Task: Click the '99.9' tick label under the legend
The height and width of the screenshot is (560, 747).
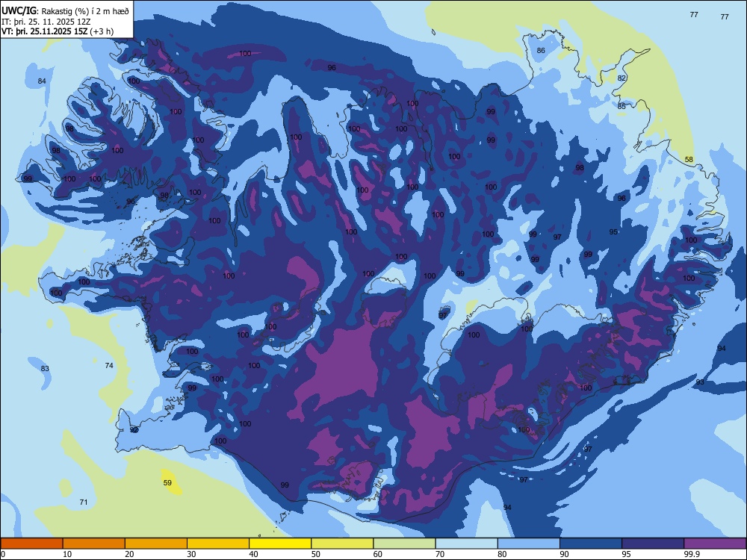Action: point(692,554)
